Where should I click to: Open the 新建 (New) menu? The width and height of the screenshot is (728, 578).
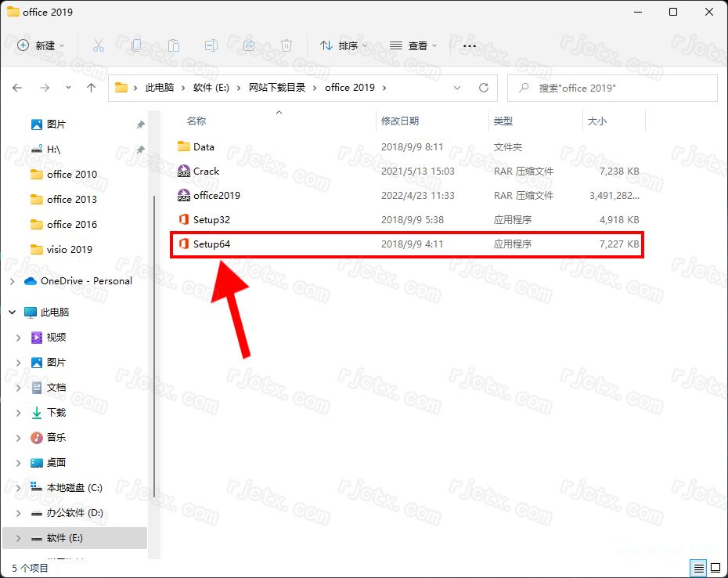pyautogui.click(x=41, y=45)
